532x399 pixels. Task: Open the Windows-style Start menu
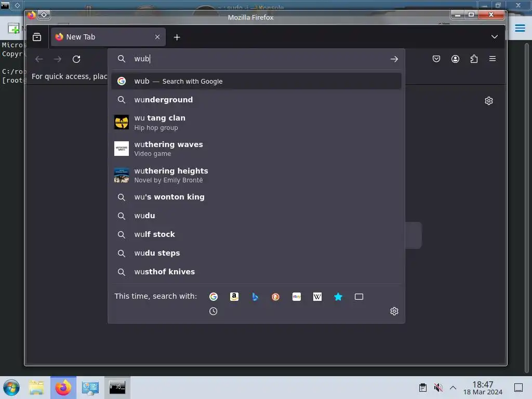click(x=11, y=388)
